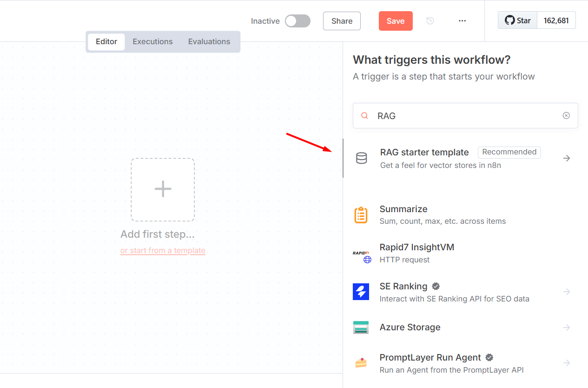588x388 pixels.
Task: Select the SE Ranking integration icon
Action: click(x=361, y=292)
